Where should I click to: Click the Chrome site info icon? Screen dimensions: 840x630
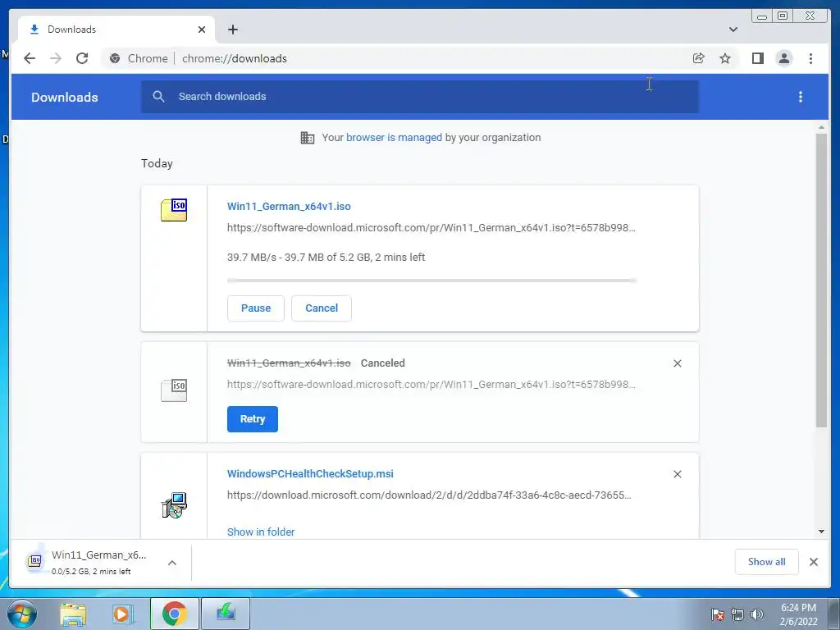(115, 58)
